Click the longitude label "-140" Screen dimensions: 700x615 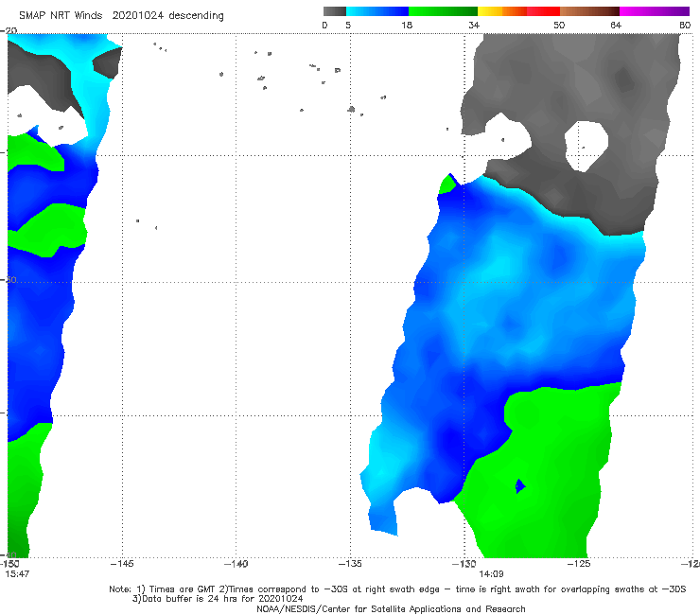pyautogui.click(x=236, y=564)
